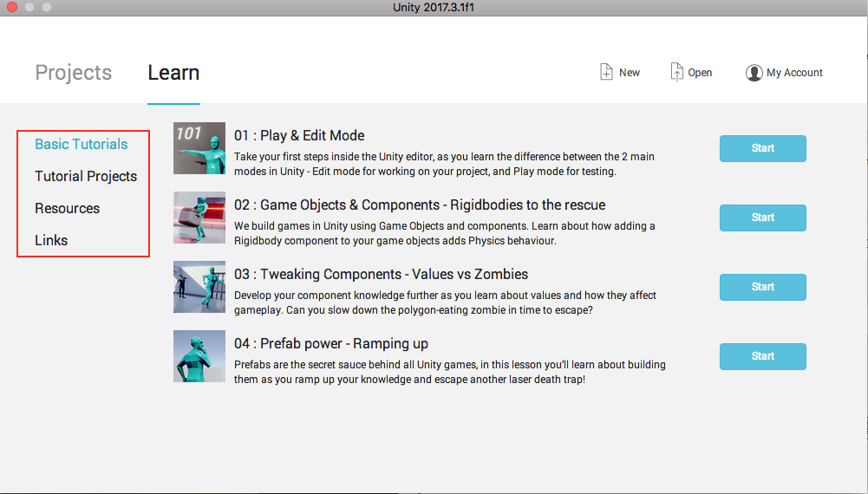Screen dimensions: 868x494
Task: Click the Prefab power Ramping up thumbnail
Action: click(x=199, y=356)
